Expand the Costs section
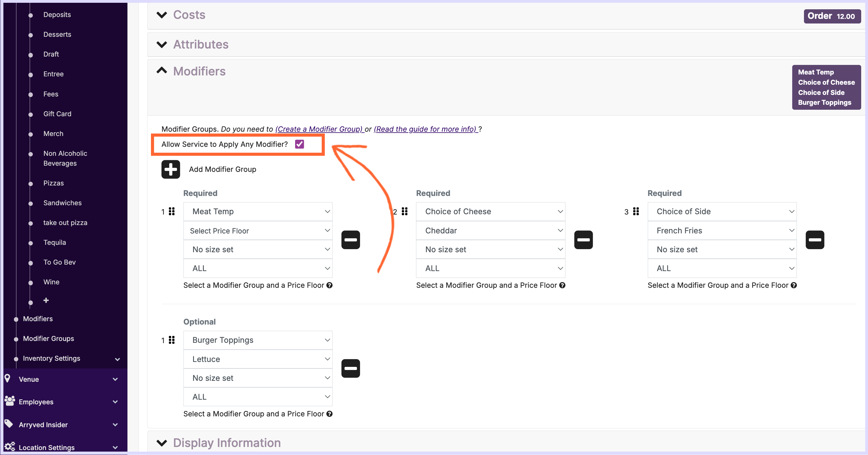Viewport: 868px width, 455px height. click(162, 15)
